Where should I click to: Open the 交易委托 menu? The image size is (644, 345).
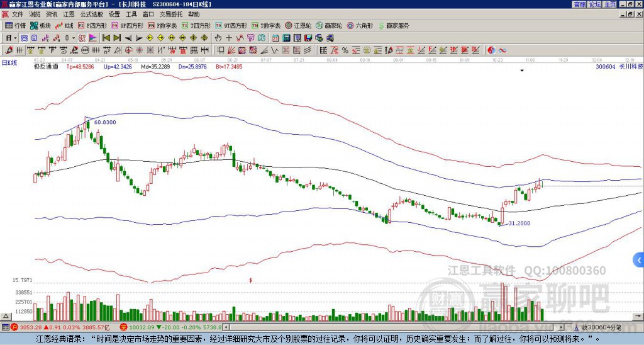[171, 14]
